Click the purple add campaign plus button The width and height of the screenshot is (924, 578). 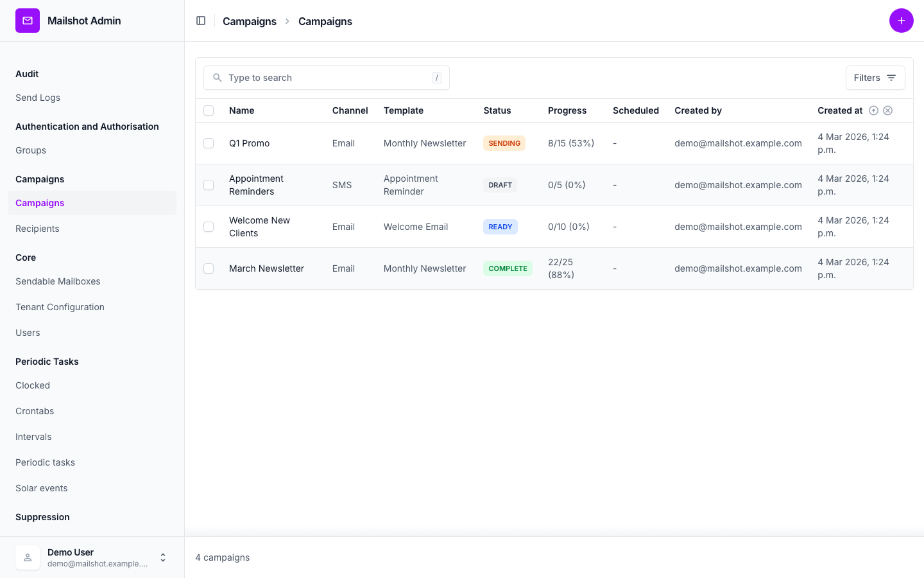[901, 21]
